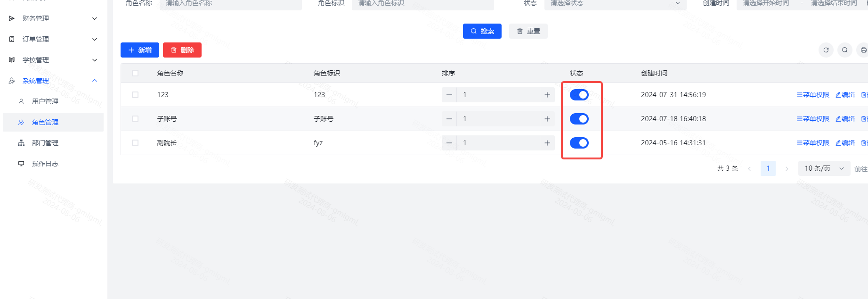Viewport: 868px width, 299px height.
Task: Click the 角色名称 search input field
Action: (x=231, y=4)
